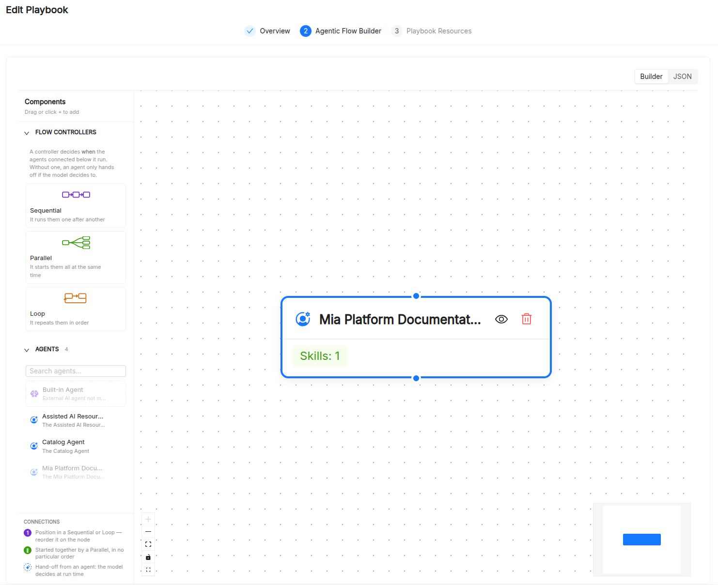Screen dimensions: 718x588
Task: Click the Sequential controller chain icon
Action: coord(76,195)
